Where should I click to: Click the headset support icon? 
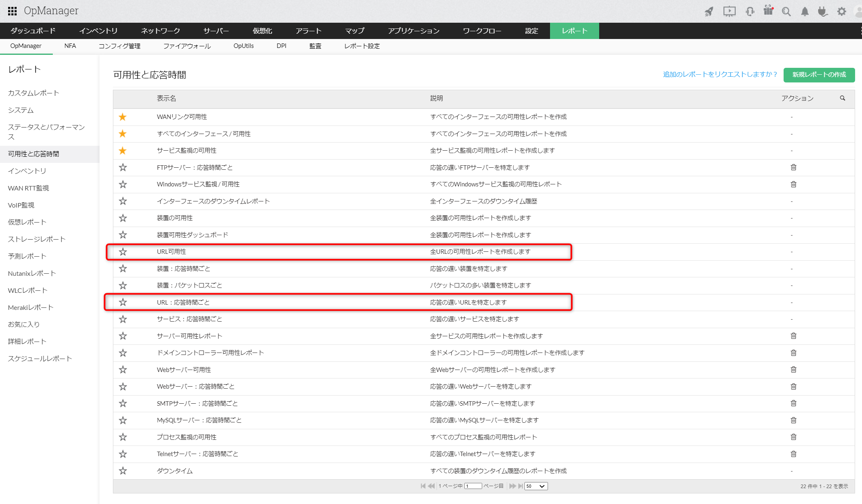click(750, 11)
